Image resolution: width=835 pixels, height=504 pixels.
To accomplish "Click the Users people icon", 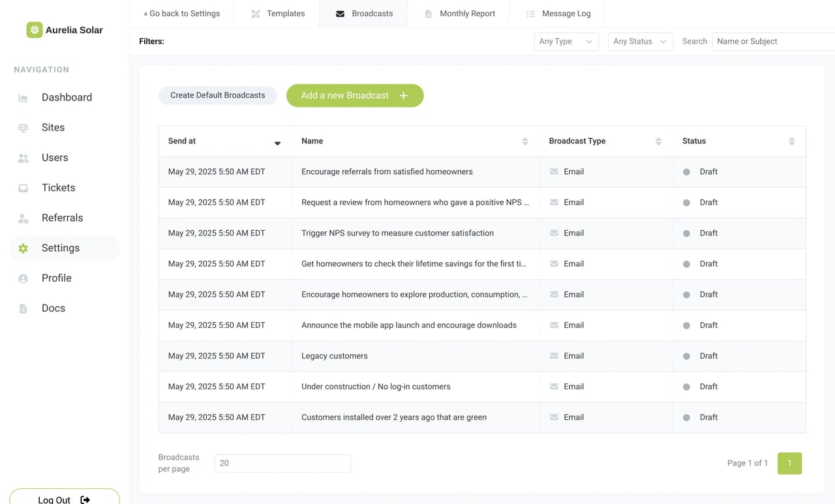I will 23,158.
